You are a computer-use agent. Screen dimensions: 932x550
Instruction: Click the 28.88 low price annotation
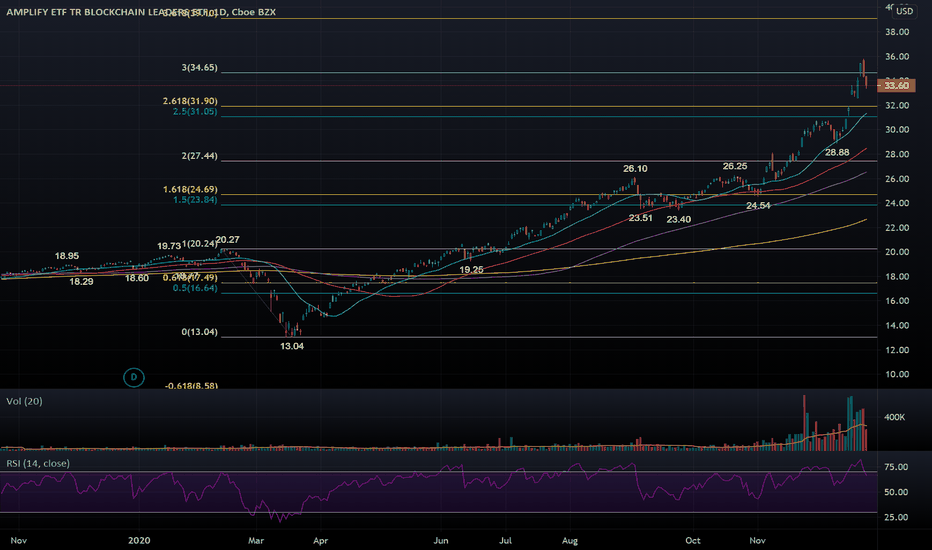[837, 153]
